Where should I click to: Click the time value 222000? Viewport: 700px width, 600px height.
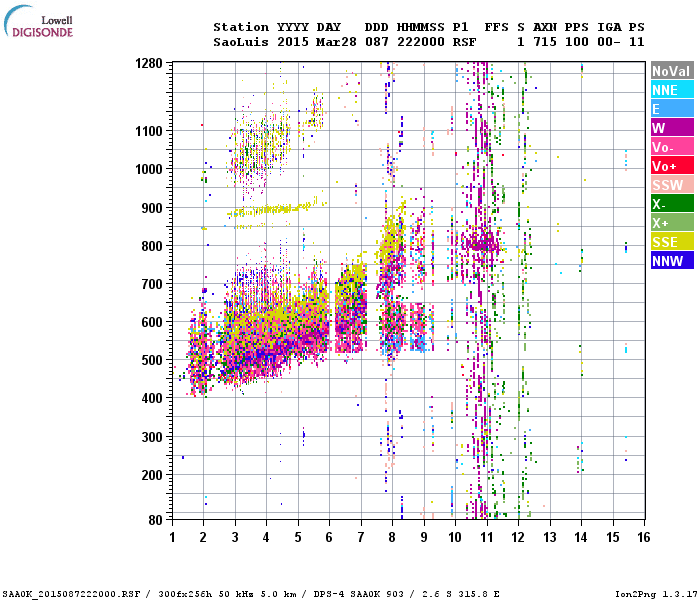[421, 42]
